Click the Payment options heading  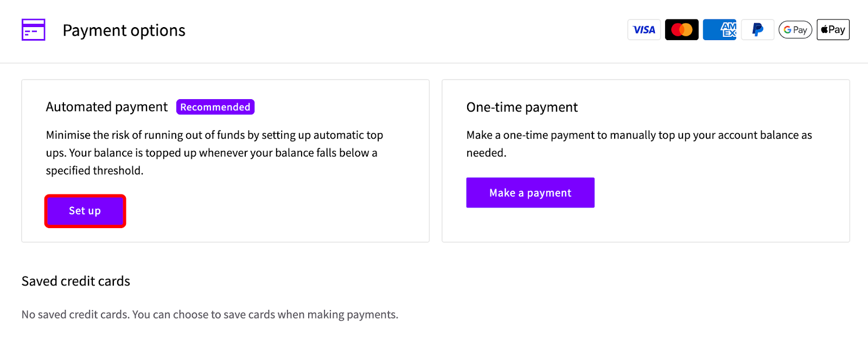click(x=124, y=30)
